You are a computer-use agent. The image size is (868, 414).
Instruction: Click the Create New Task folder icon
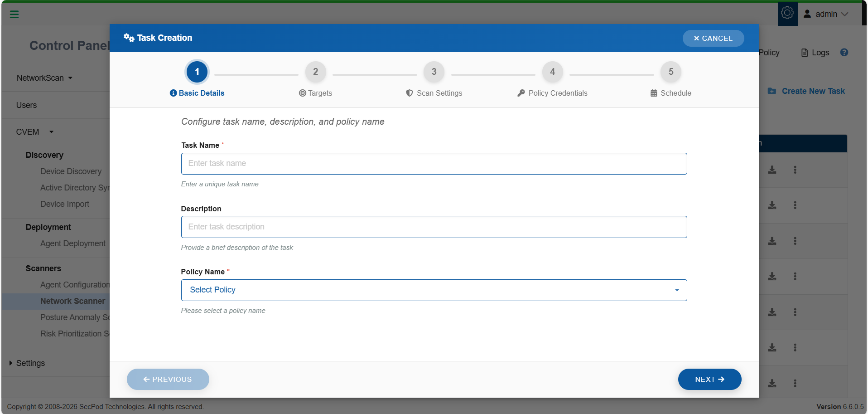coord(772,91)
